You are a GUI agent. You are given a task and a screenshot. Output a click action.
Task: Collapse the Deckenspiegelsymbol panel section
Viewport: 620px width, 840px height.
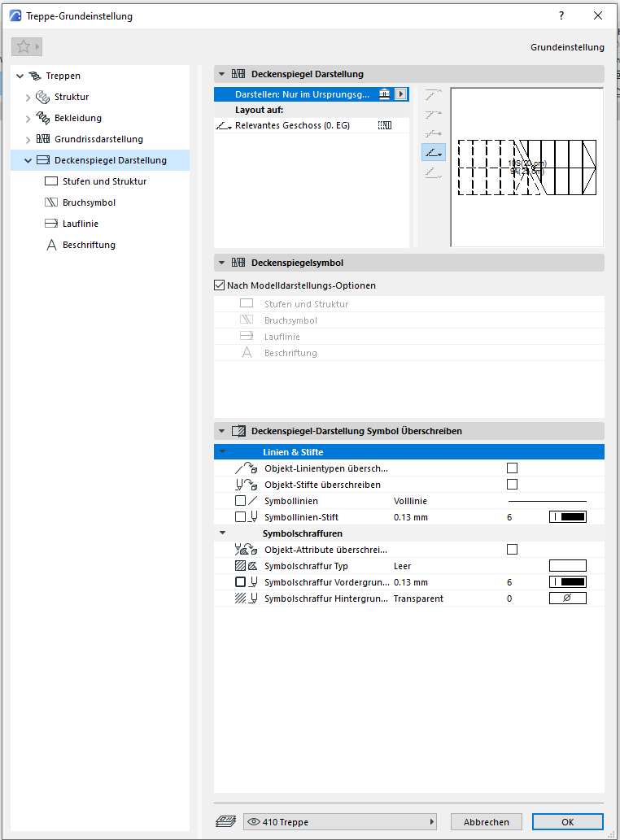tap(221, 263)
